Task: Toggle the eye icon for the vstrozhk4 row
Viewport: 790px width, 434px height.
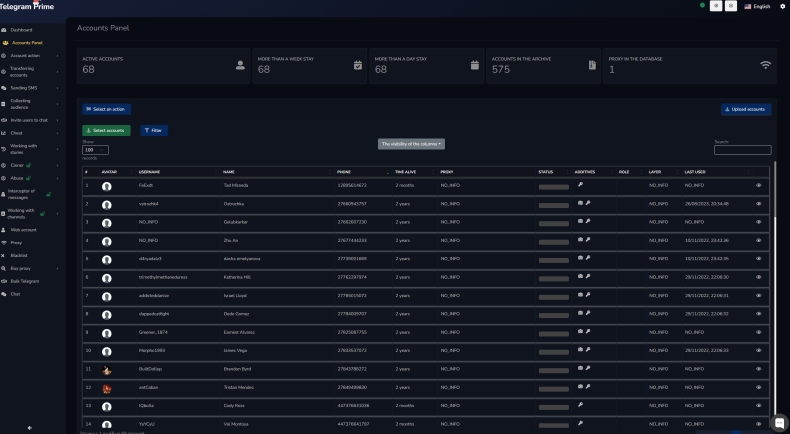Action: point(759,203)
